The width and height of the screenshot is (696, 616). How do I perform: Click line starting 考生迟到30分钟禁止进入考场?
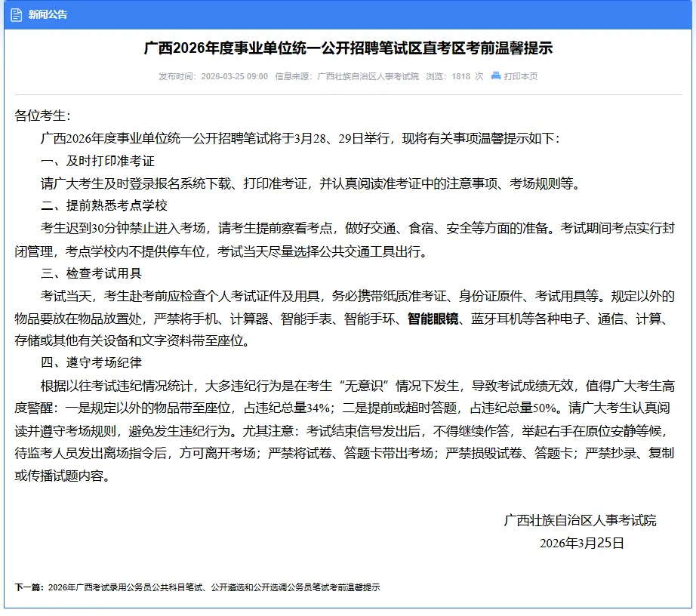(357, 228)
